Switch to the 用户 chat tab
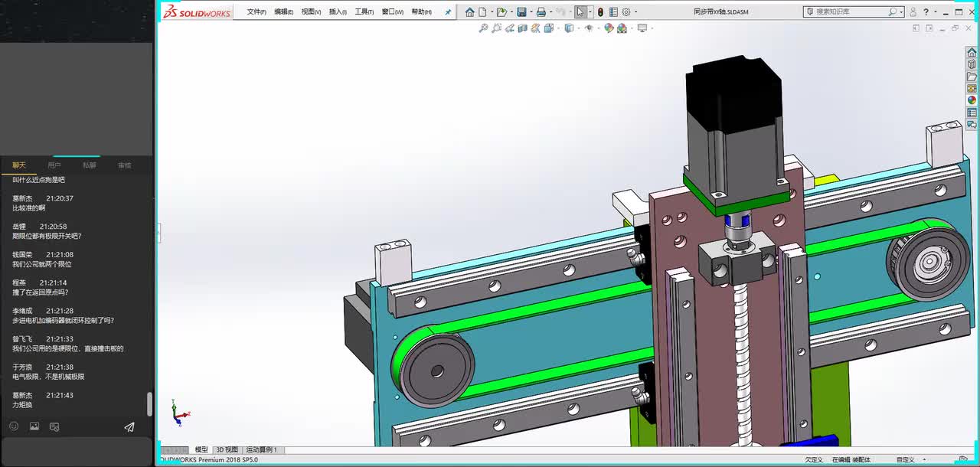This screenshot has height=467, width=980. [54, 165]
